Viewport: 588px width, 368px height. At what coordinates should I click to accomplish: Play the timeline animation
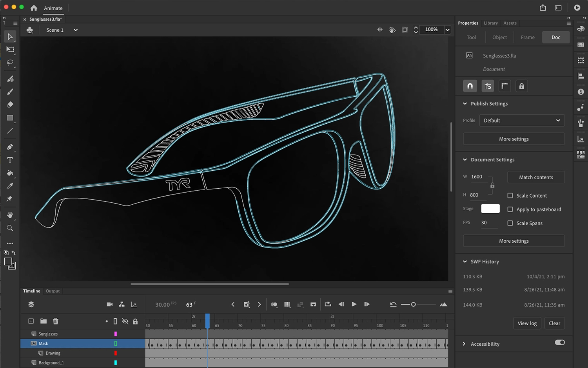click(354, 304)
